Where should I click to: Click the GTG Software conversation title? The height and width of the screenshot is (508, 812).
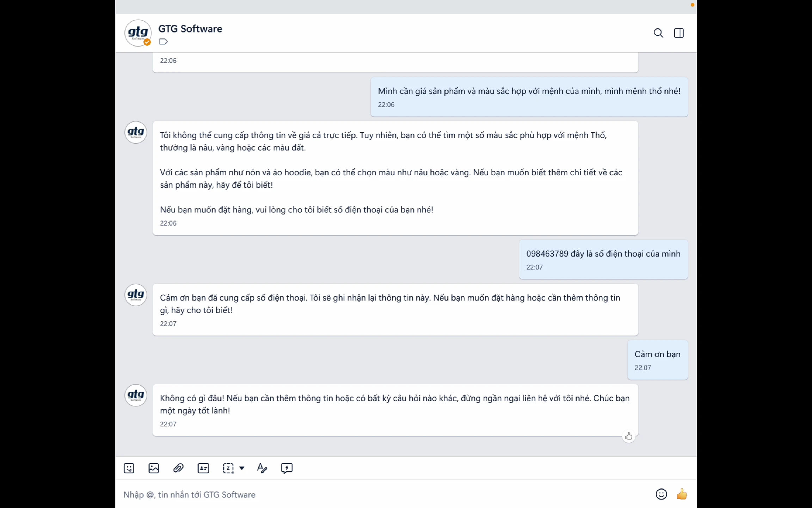click(190, 29)
